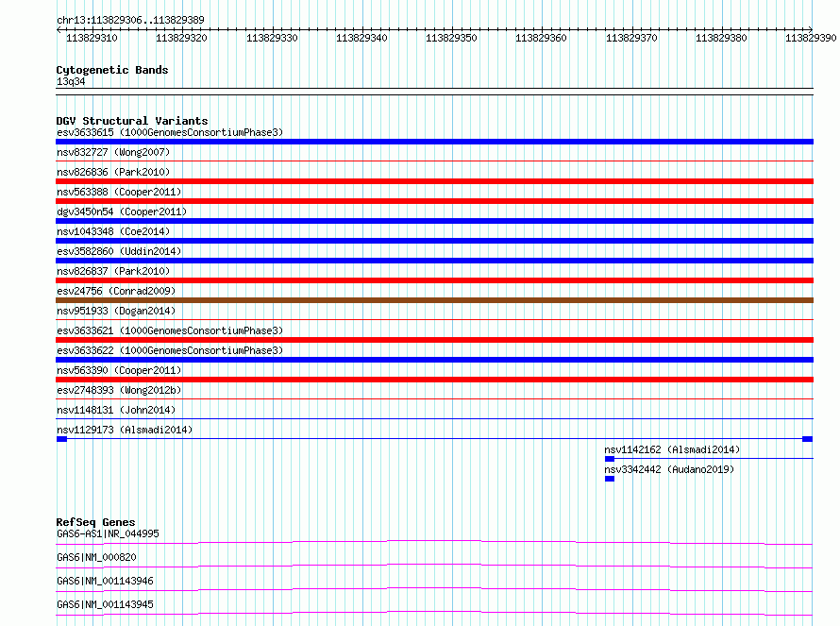Click the brown bar of esv24756

click(x=434, y=300)
